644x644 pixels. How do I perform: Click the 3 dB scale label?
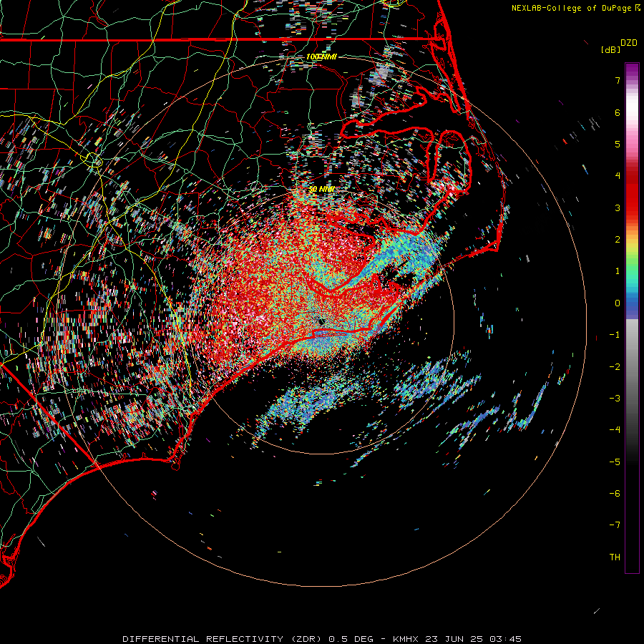[618, 208]
